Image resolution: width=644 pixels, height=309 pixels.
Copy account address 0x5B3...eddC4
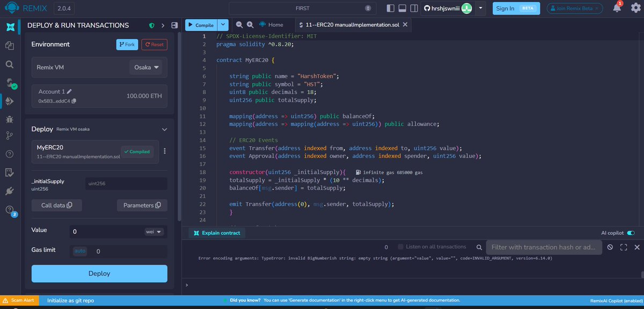(74, 101)
